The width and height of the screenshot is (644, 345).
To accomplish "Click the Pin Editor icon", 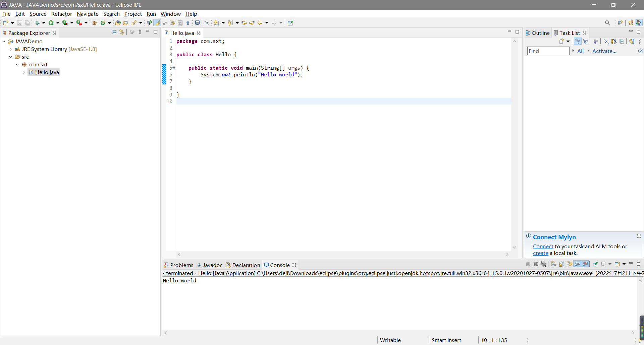I will pyautogui.click(x=290, y=23).
